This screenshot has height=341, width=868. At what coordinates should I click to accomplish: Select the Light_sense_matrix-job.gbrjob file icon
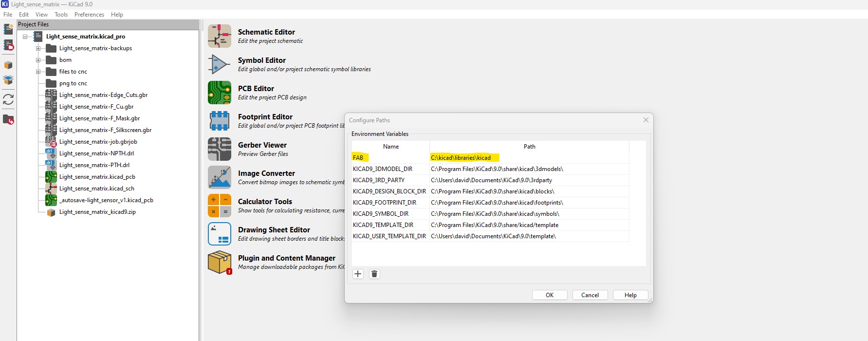[51, 142]
